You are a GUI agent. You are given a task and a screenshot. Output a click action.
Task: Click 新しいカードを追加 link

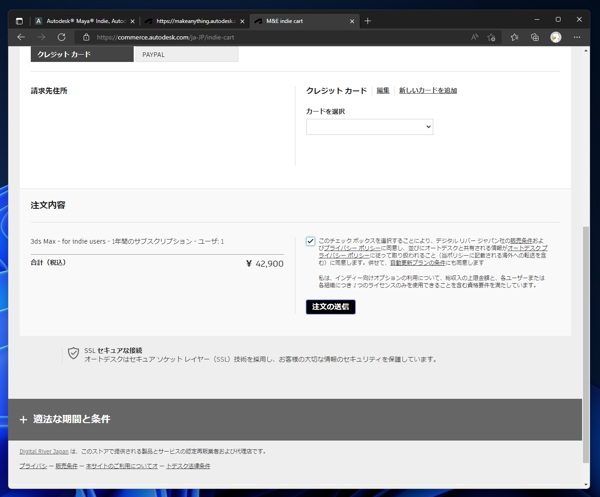[x=428, y=91]
